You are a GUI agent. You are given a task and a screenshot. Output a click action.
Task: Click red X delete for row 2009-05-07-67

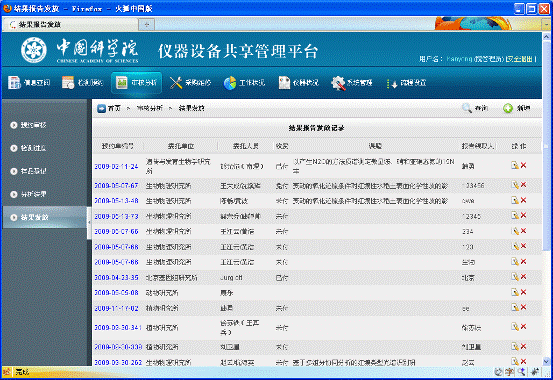[523, 185]
